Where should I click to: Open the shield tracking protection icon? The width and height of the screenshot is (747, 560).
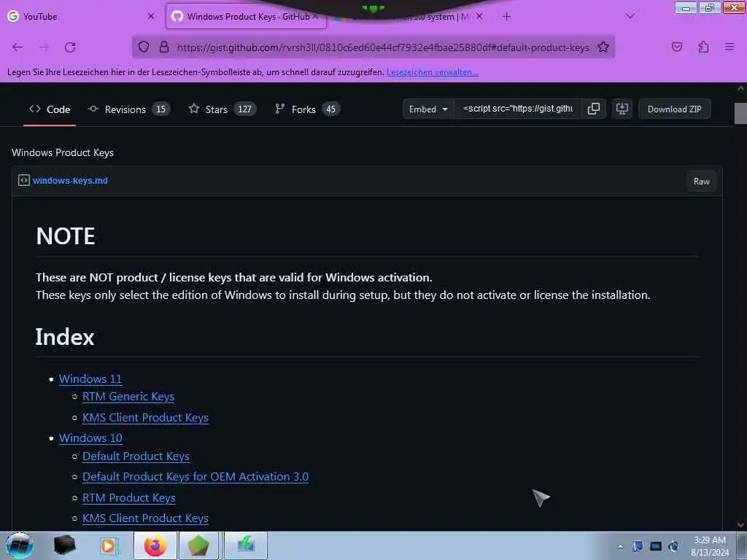pos(144,47)
